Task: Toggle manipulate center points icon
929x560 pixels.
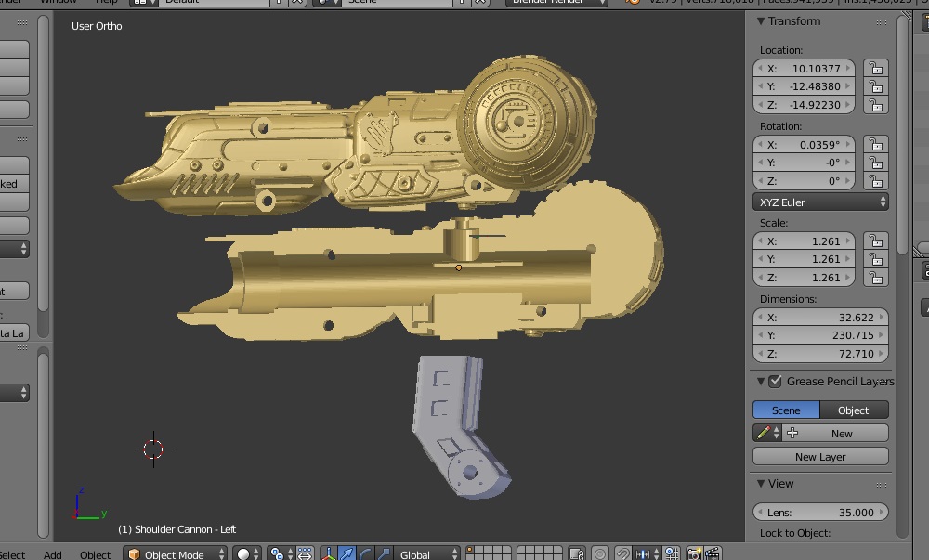Action: (x=305, y=554)
